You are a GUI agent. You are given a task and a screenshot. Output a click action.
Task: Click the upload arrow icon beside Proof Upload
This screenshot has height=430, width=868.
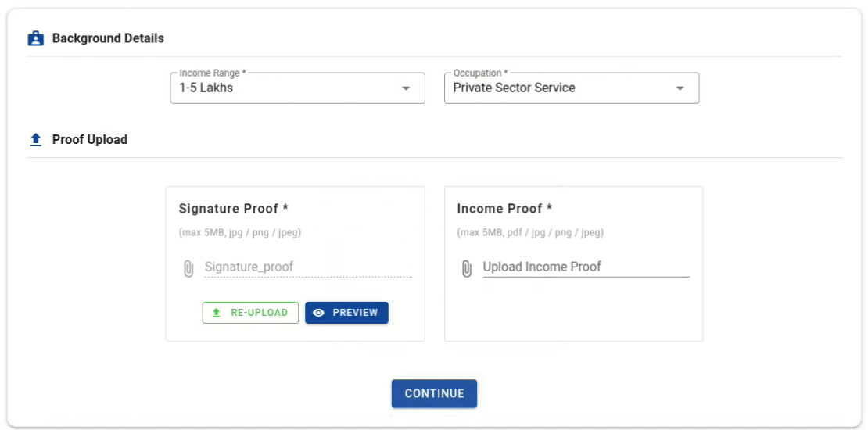pyautogui.click(x=35, y=140)
